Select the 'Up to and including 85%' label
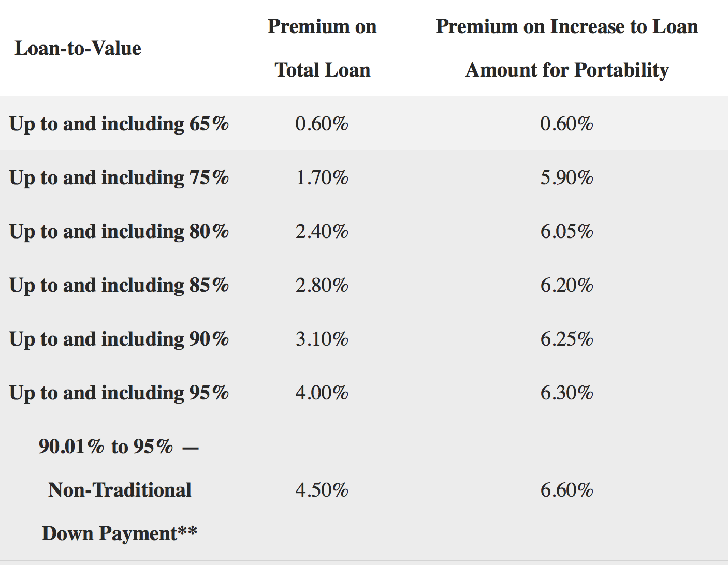The height and width of the screenshot is (565, 728). tap(119, 286)
